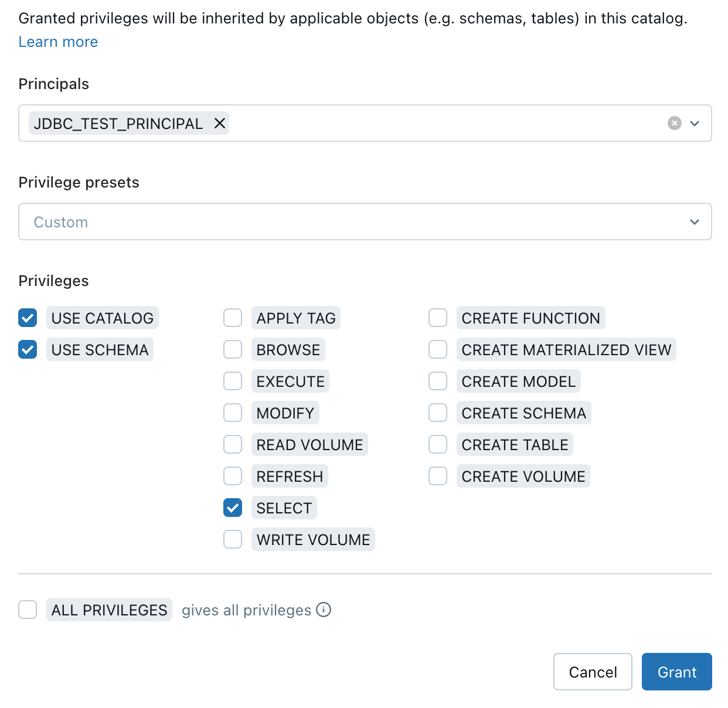The image size is (728, 708).
Task: Disable the SELECT privilege checkbox
Action: pos(233,508)
